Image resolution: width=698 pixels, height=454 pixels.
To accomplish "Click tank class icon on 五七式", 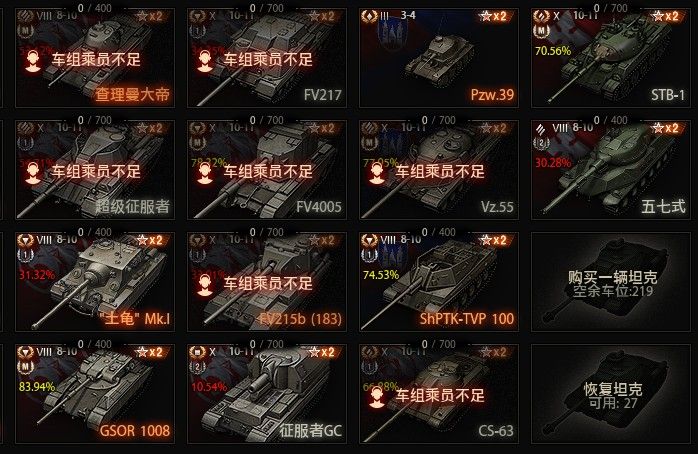I will (540, 129).
